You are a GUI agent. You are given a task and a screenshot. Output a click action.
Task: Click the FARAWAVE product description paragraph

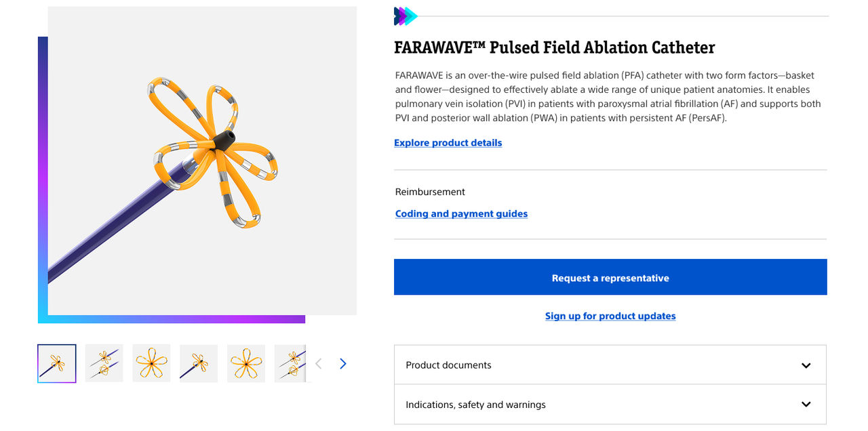click(x=608, y=96)
